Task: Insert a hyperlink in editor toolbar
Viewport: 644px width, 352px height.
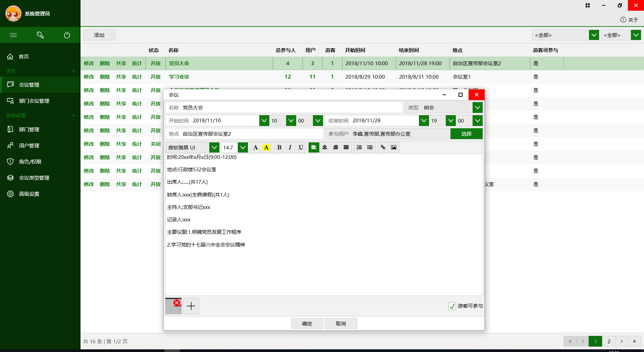Action: (383, 147)
